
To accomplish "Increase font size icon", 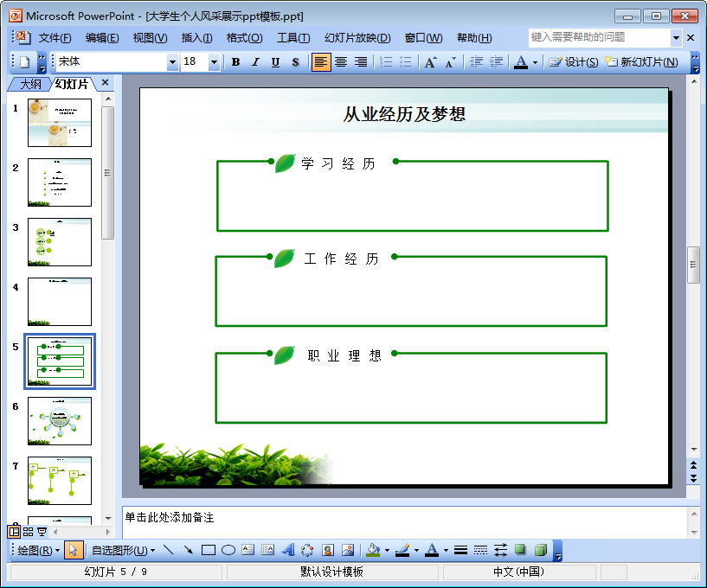I will [x=431, y=62].
